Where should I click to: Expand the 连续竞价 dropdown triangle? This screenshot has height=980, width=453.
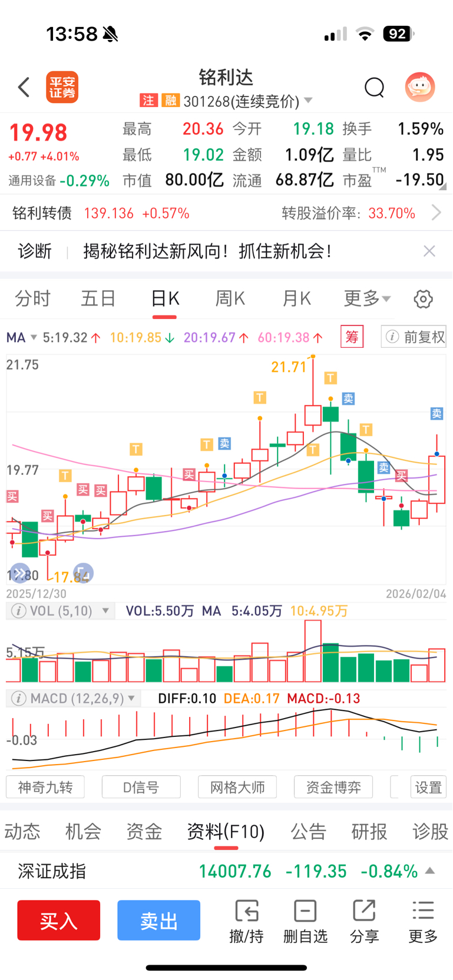pyautogui.click(x=308, y=101)
